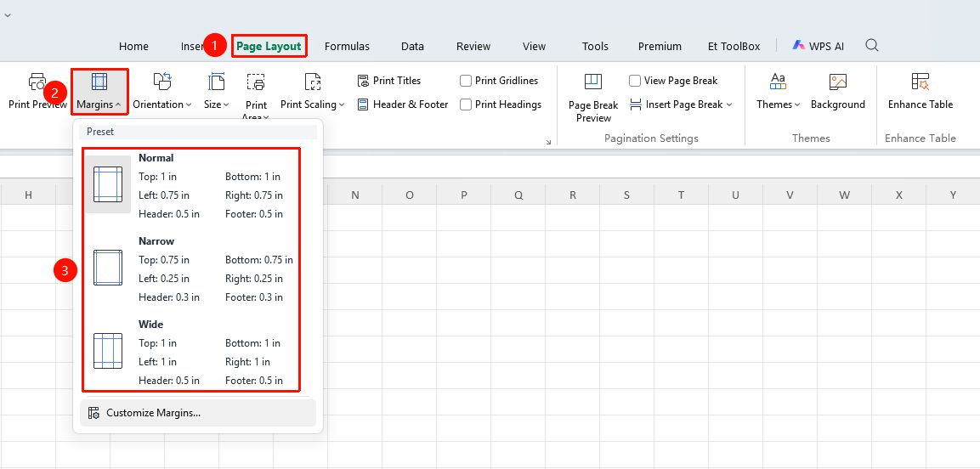Viewport: 980px width, 469px height.
Task: Open the Print Scaling dropdown
Action: (x=313, y=105)
